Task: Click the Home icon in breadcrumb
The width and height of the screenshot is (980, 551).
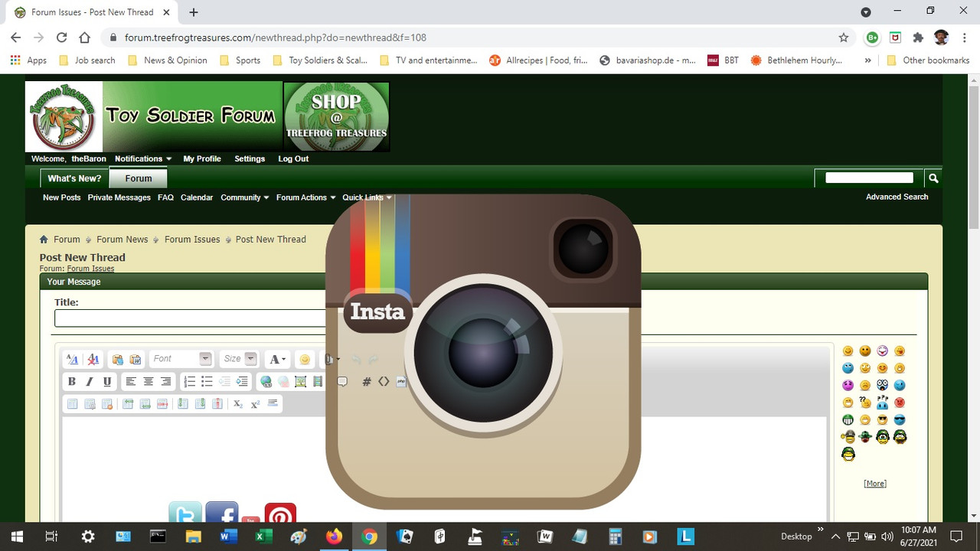Action: click(x=44, y=240)
